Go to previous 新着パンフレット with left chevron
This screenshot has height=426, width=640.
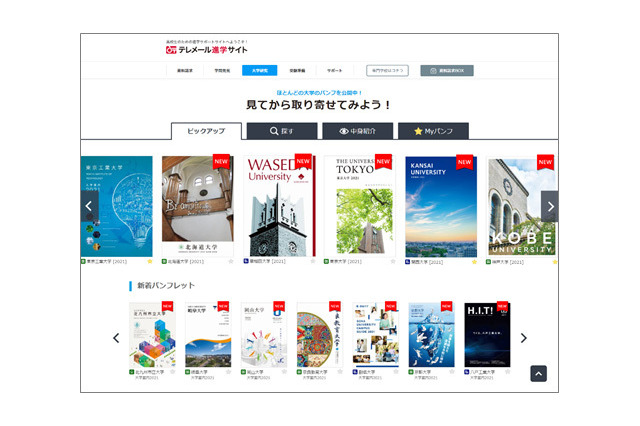(x=116, y=338)
